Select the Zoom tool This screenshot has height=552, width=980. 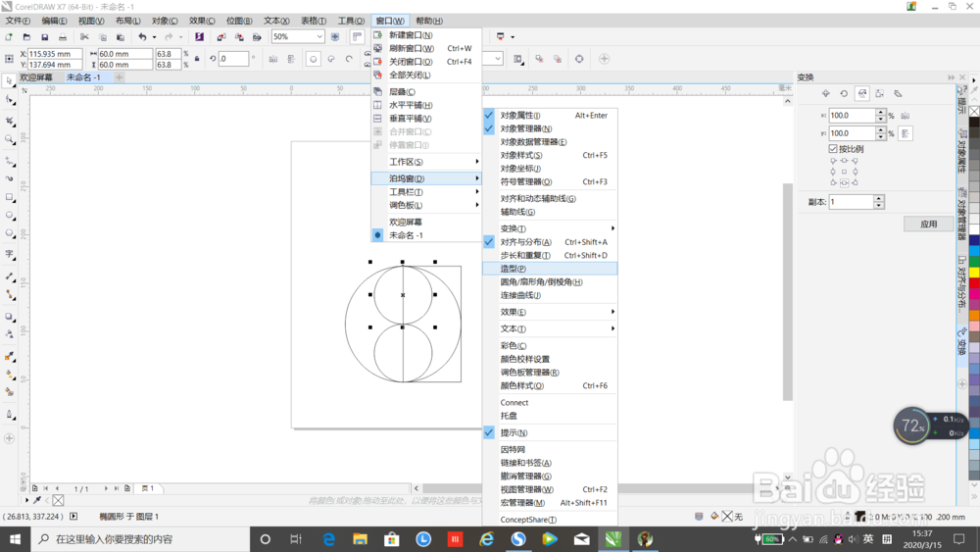pos(10,139)
